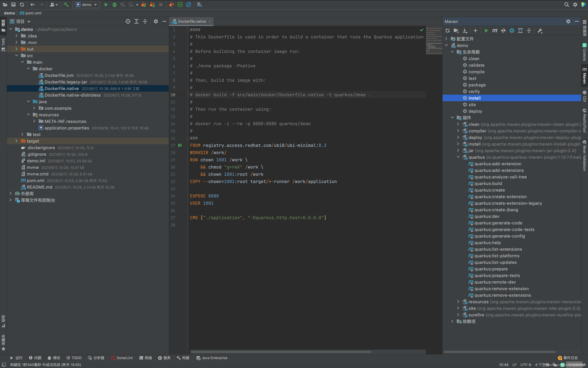Collapse all in the Project panel toolbar
This screenshot has height=368, width=588.
(145, 21)
